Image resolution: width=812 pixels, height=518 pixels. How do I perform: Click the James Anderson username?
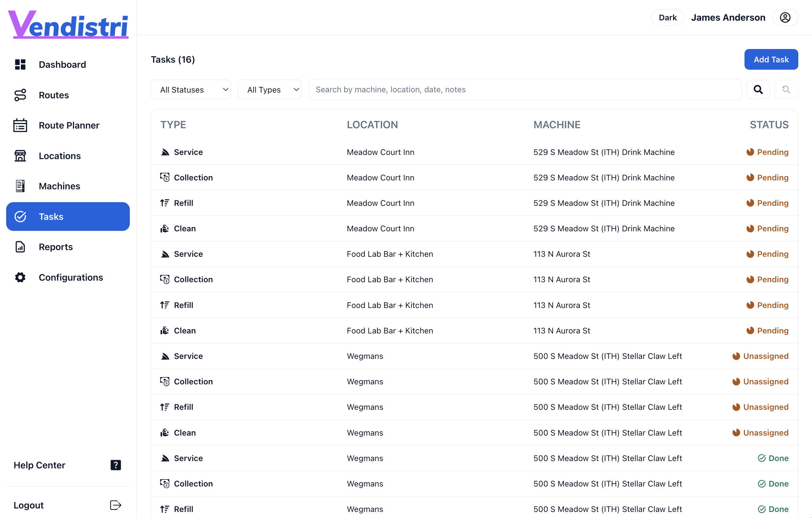728,17
